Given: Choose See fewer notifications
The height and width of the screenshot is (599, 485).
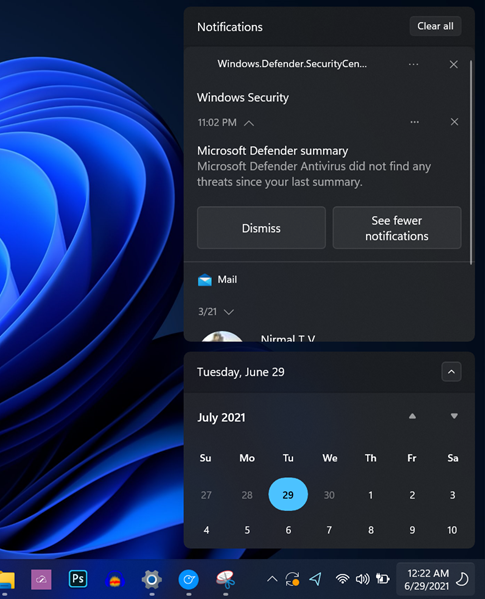Looking at the screenshot, I should pyautogui.click(x=397, y=228).
